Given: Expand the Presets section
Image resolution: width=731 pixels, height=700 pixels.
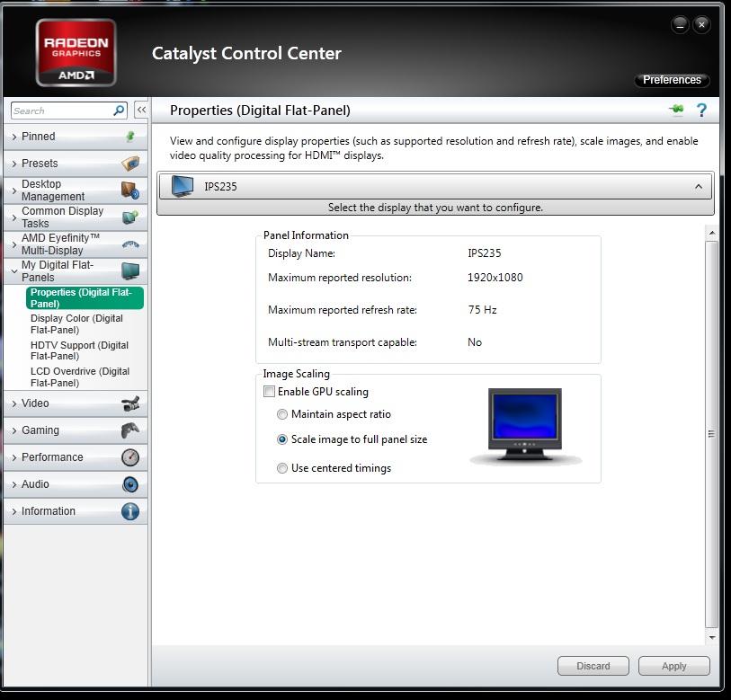Looking at the screenshot, I should [x=76, y=164].
